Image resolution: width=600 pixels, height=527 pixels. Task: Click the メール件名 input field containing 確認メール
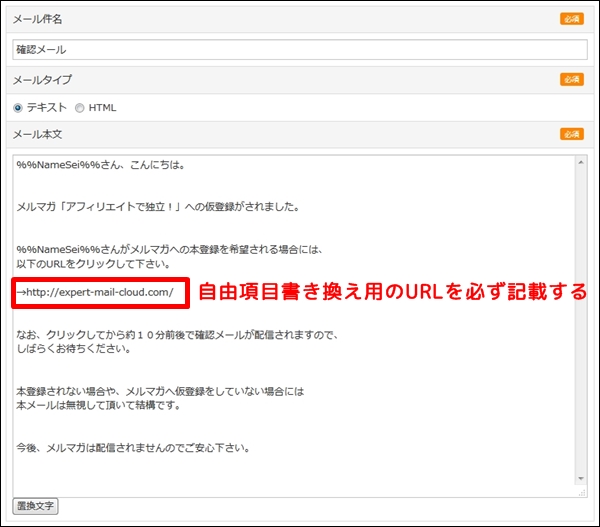pyautogui.click(x=300, y=50)
